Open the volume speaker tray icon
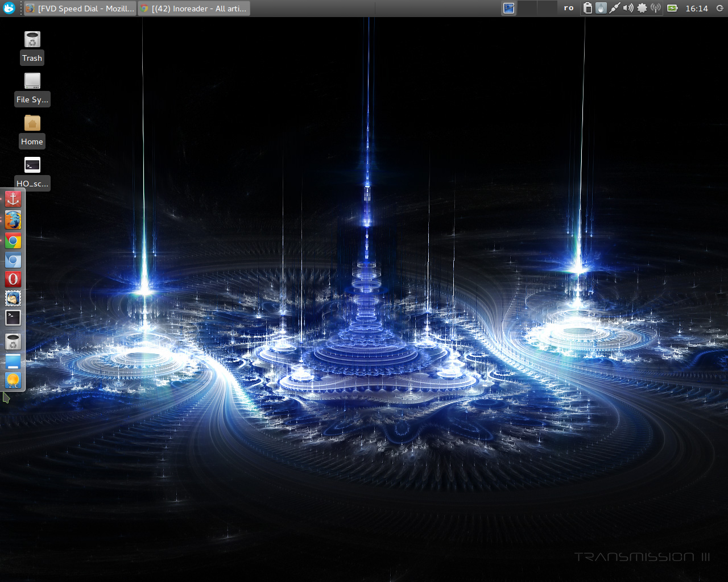 pyautogui.click(x=628, y=8)
